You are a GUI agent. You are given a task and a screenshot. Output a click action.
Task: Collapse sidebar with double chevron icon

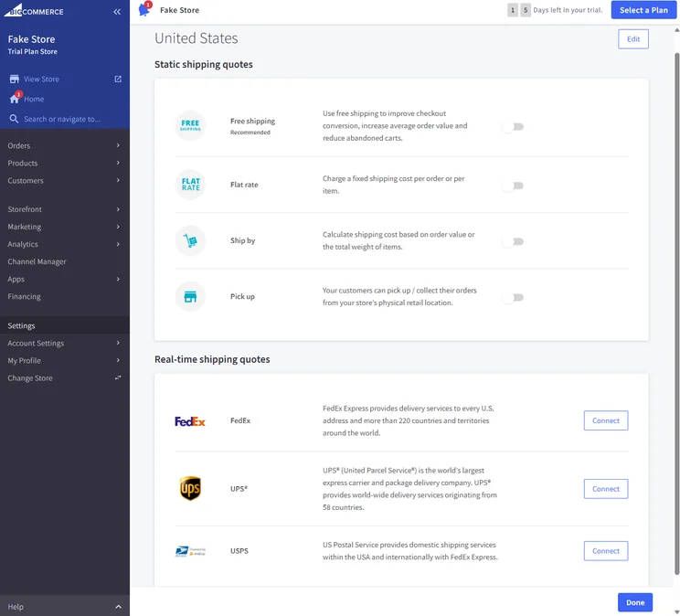[x=117, y=12]
